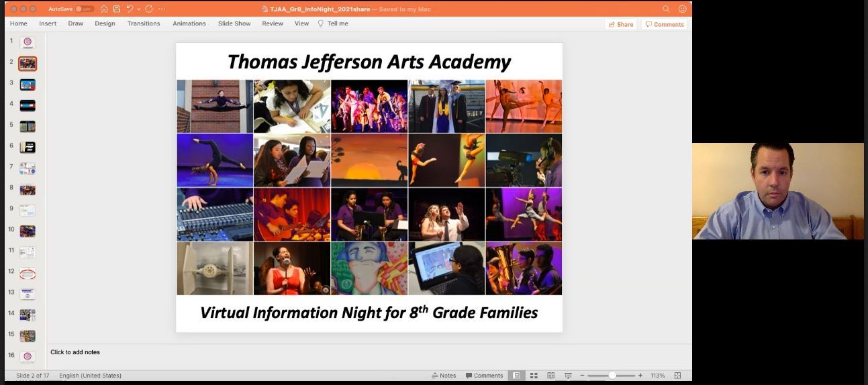Open the undo history dropdown arrow
The height and width of the screenshot is (385, 868).
click(x=139, y=9)
